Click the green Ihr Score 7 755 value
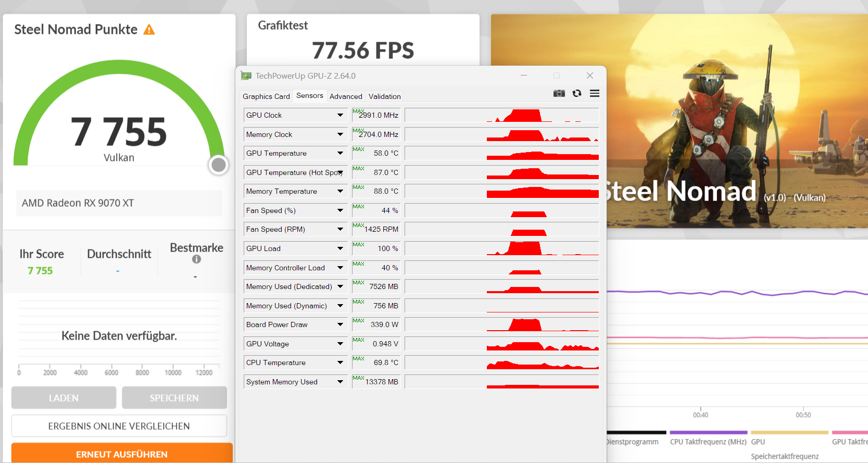 tap(40, 271)
